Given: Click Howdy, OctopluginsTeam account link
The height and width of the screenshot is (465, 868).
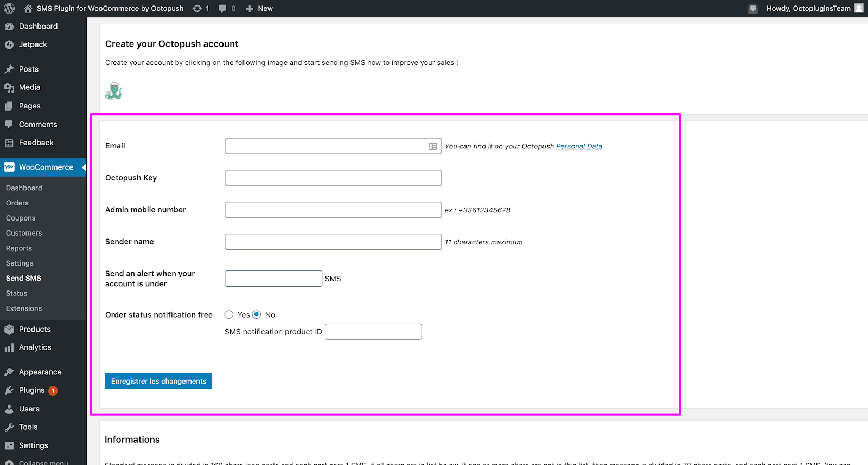Looking at the screenshot, I should [x=808, y=8].
